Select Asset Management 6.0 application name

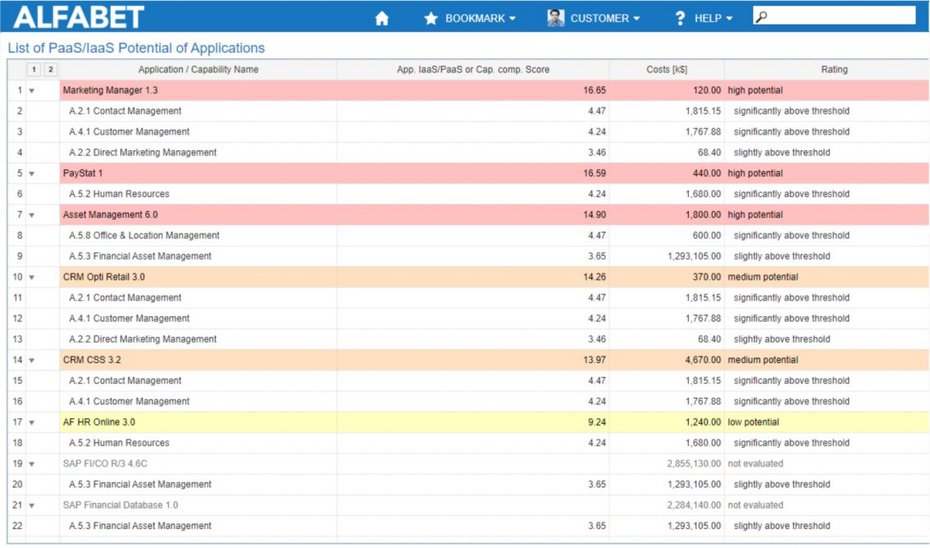click(x=110, y=215)
